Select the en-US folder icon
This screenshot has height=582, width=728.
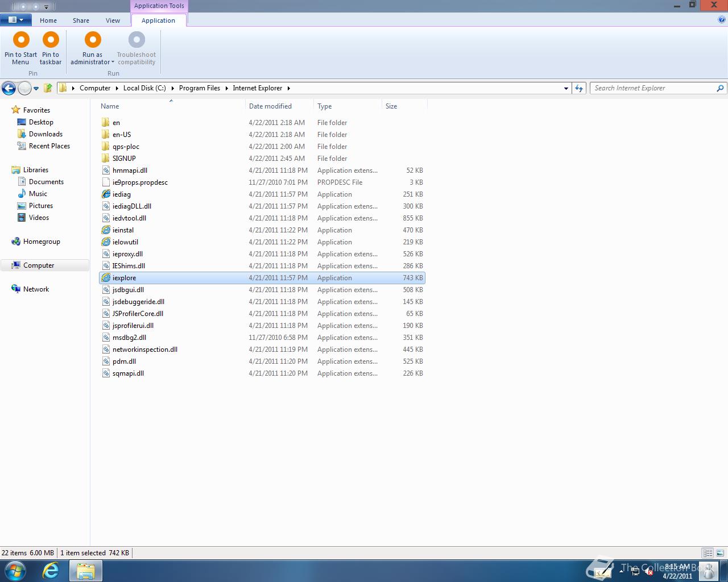click(x=105, y=135)
